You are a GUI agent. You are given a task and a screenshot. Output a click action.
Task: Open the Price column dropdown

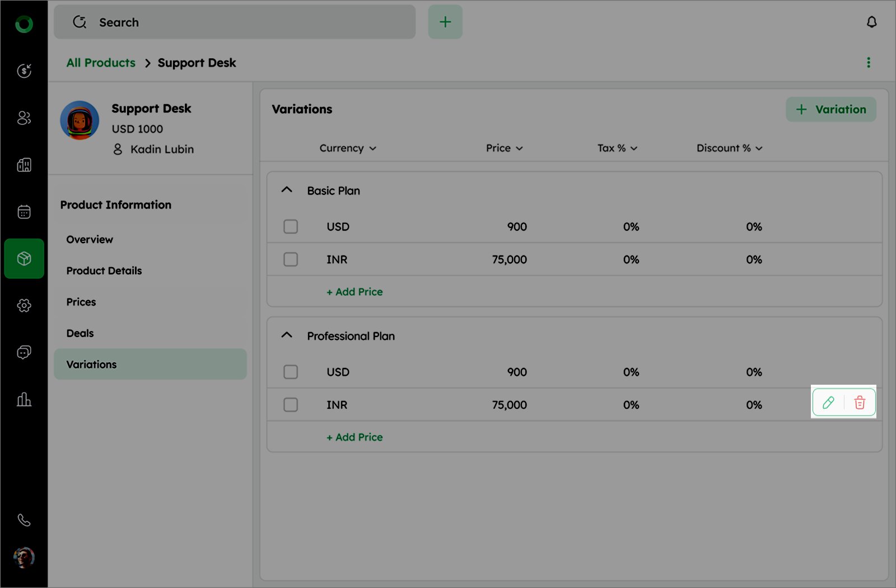pyautogui.click(x=504, y=148)
